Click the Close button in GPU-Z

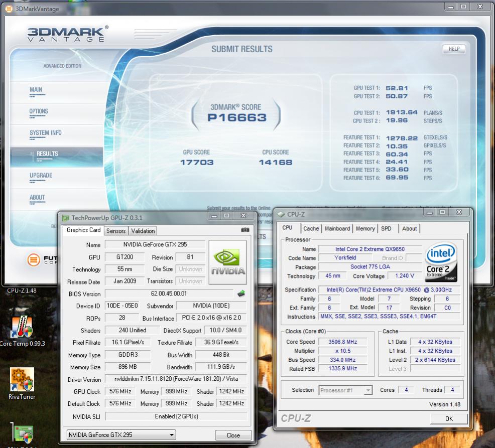tap(233, 435)
